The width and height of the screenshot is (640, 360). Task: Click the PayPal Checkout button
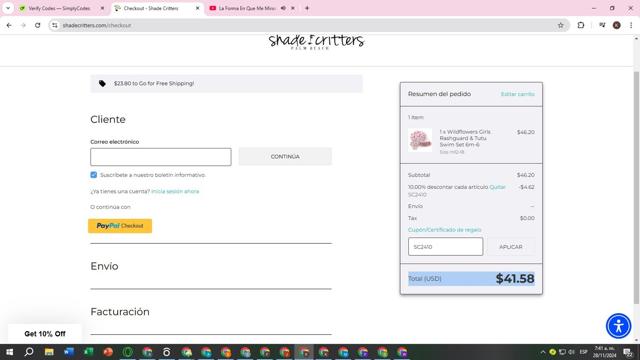tap(120, 226)
